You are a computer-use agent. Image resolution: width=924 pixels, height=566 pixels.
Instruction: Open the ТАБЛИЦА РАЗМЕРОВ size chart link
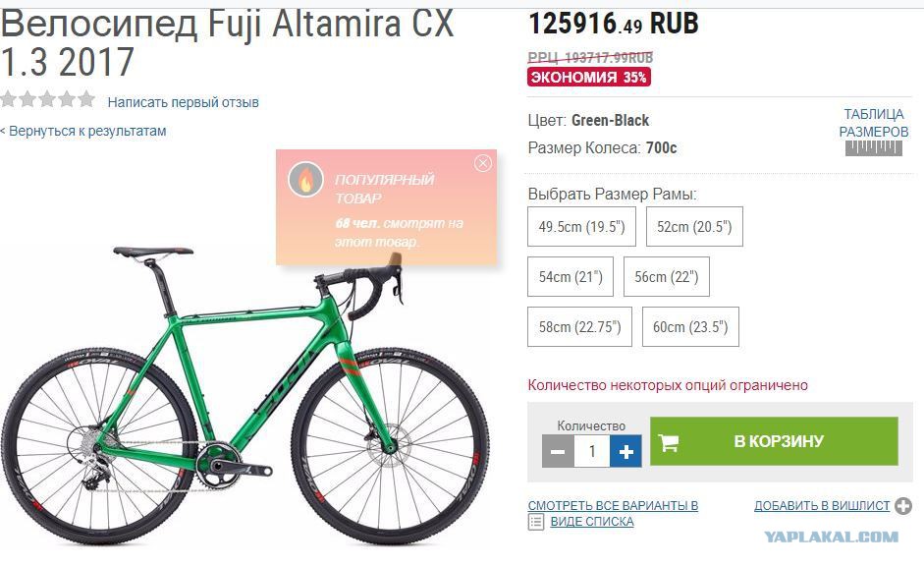[873, 123]
